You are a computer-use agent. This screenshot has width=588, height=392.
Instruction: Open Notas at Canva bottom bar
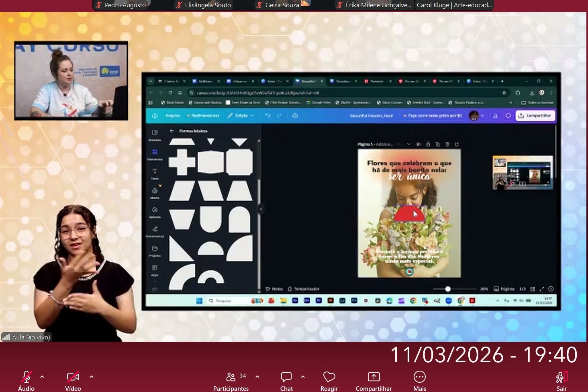point(274,289)
